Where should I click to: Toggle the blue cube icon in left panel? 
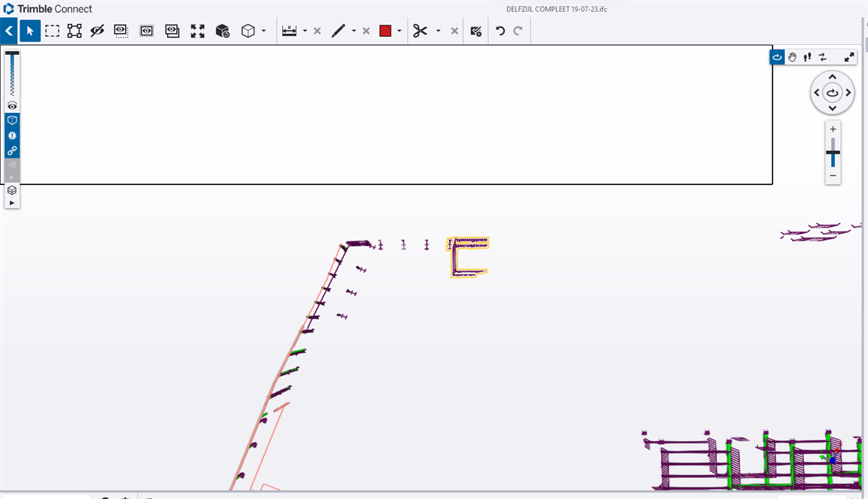(x=12, y=120)
